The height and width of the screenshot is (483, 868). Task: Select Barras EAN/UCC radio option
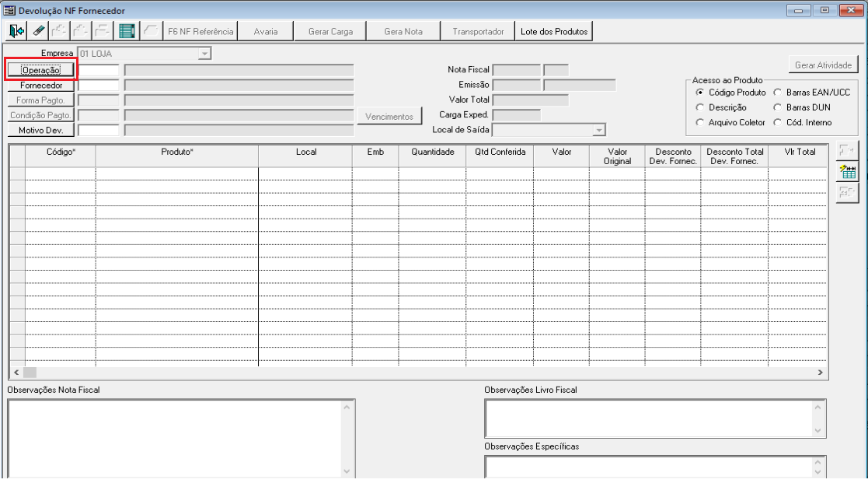click(778, 93)
